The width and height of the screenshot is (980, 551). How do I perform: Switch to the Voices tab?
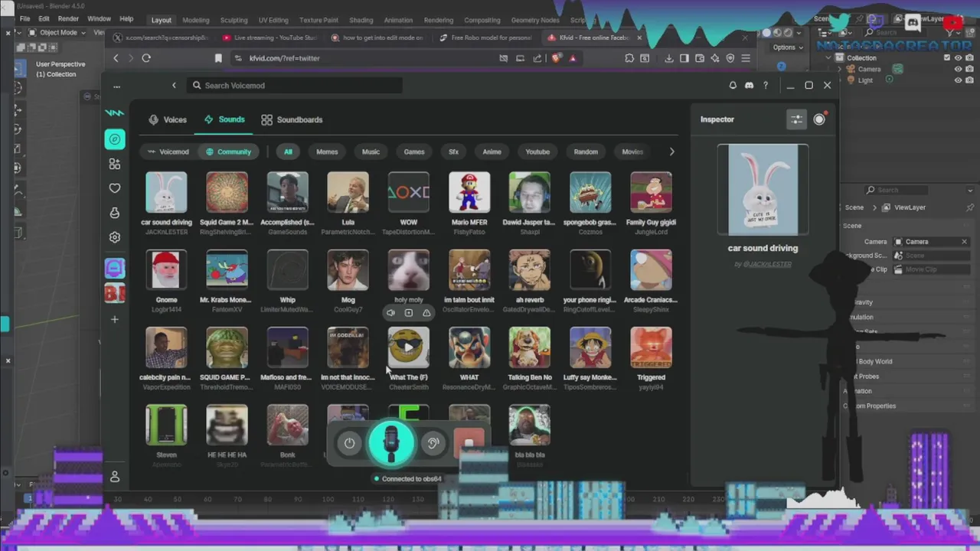[x=168, y=119]
